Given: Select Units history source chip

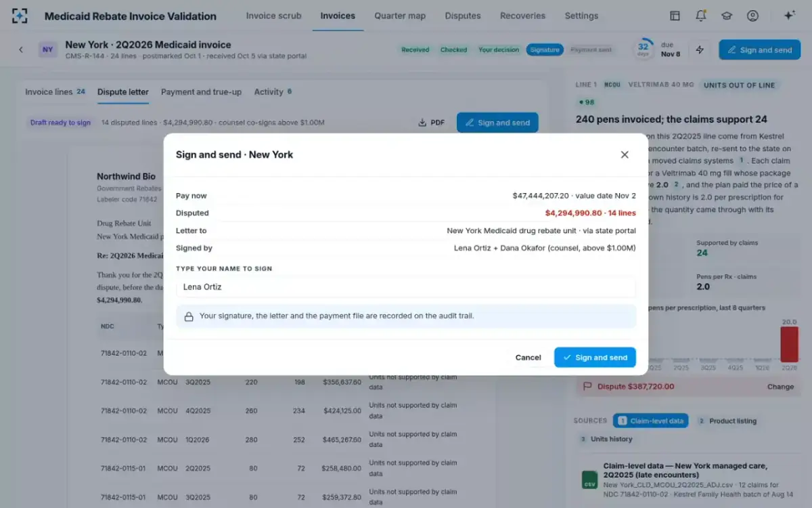Looking at the screenshot, I should (x=606, y=439).
